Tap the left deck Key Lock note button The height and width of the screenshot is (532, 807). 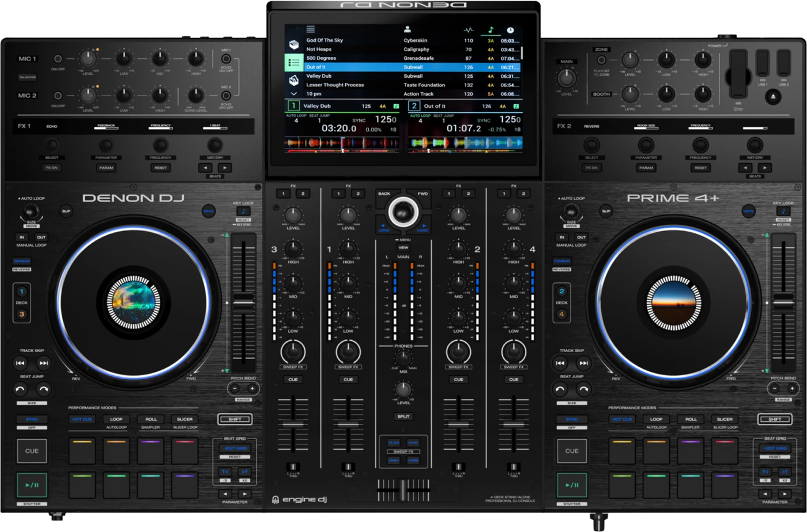[243, 212]
